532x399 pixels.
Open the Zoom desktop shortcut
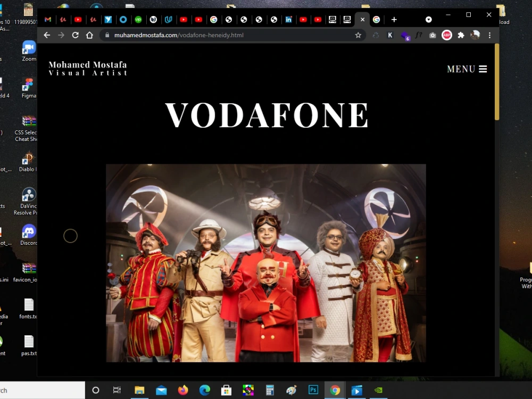(x=29, y=51)
